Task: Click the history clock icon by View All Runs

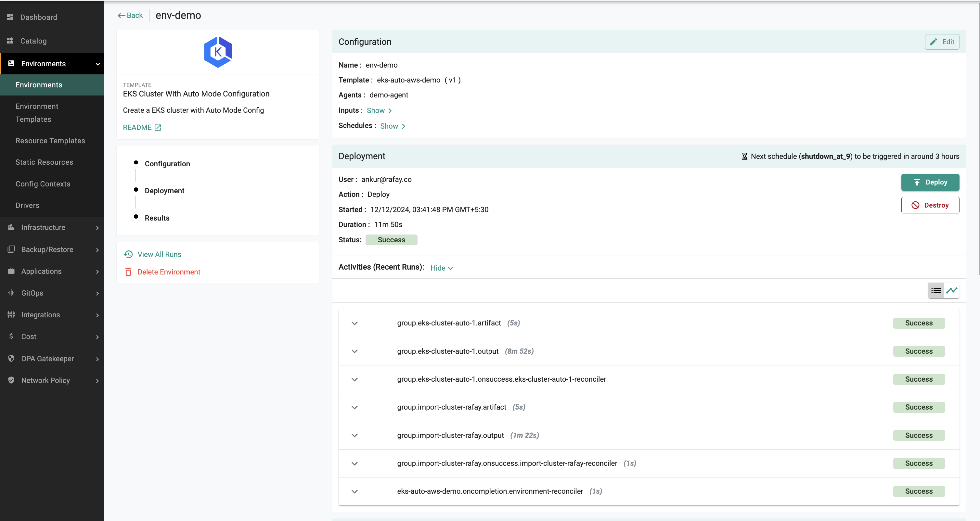Action: pyautogui.click(x=129, y=254)
